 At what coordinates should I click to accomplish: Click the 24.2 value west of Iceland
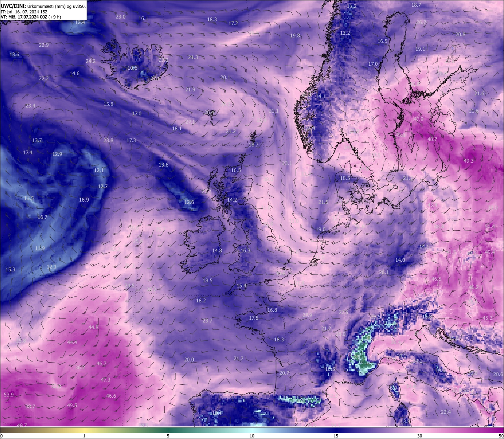tap(91, 61)
